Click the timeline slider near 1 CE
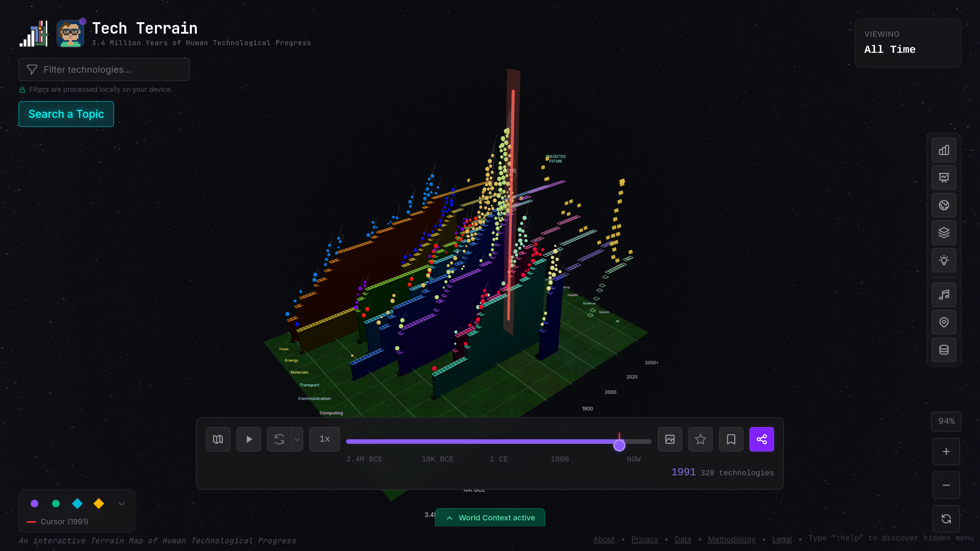The height and width of the screenshot is (551, 980). pyautogui.click(x=498, y=441)
